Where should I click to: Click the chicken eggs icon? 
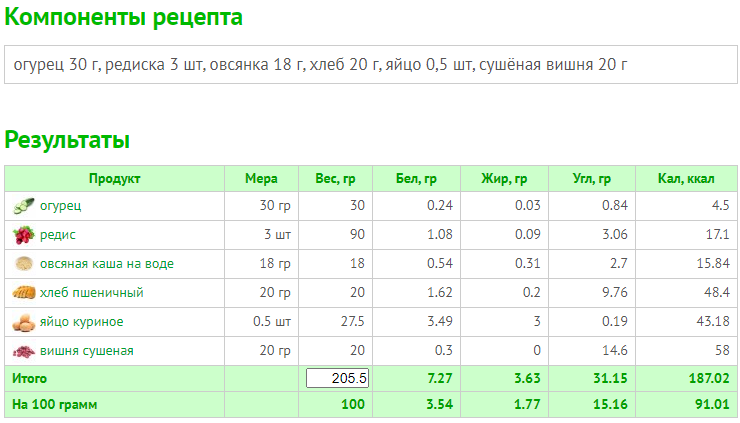24,322
